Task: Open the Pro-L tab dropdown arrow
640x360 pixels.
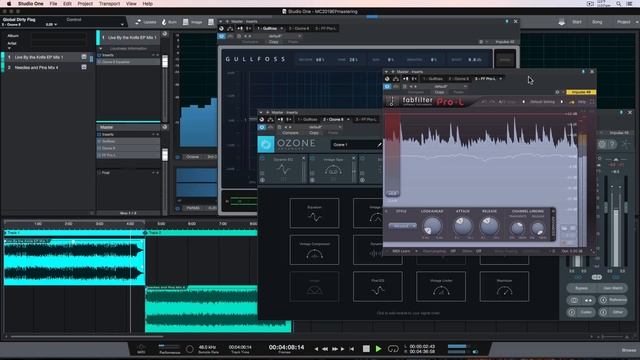Action: (x=501, y=79)
